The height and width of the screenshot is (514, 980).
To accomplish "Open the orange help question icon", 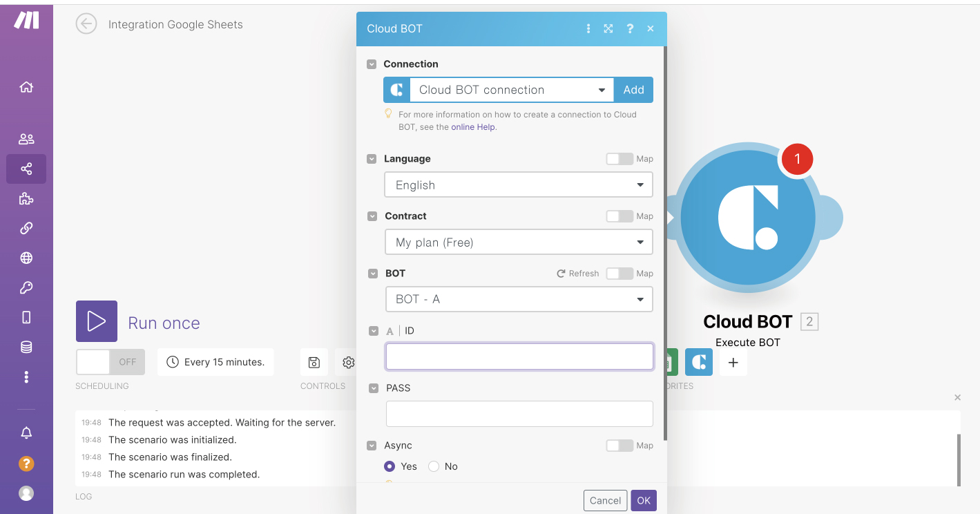I will [26, 464].
